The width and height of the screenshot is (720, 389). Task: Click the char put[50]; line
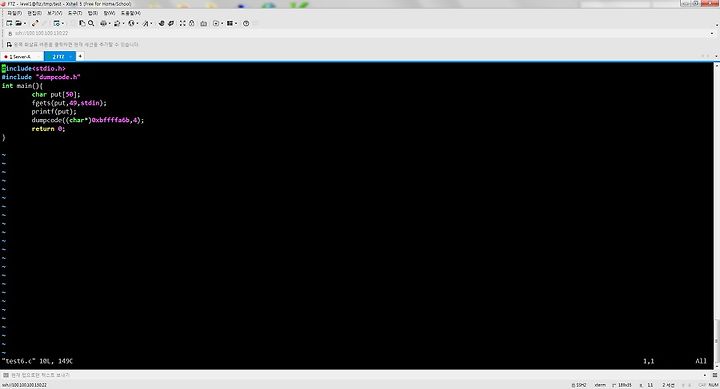(56, 95)
